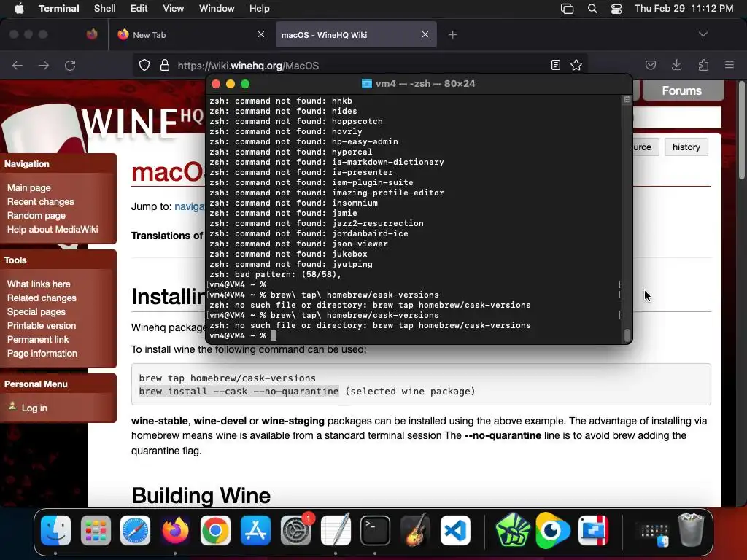Go to Main page link
Viewport: 747px width, 560px height.
pos(28,187)
